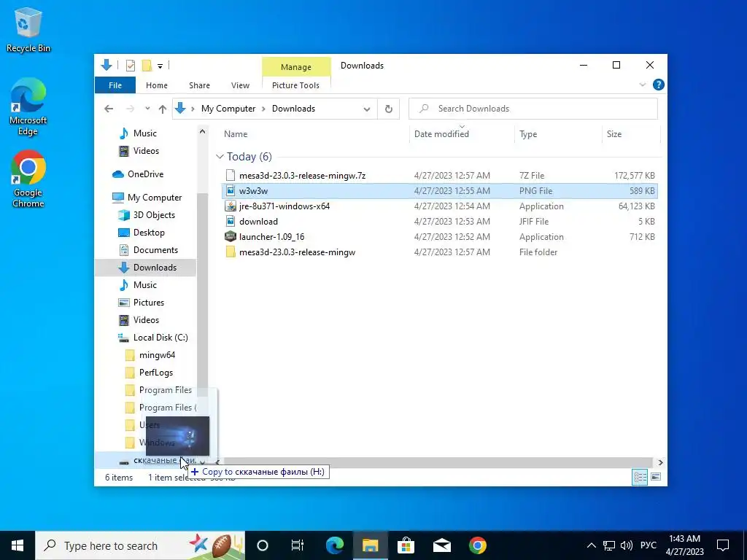This screenshot has width=747, height=560.
Task: Click the Manage contextual tab header
Action: [x=296, y=67]
